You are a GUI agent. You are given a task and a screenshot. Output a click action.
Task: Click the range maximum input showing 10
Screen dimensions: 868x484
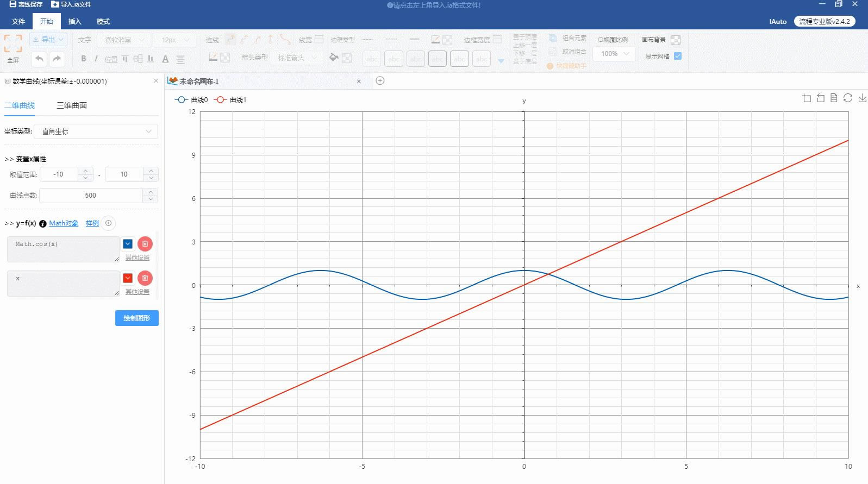[x=124, y=174]
